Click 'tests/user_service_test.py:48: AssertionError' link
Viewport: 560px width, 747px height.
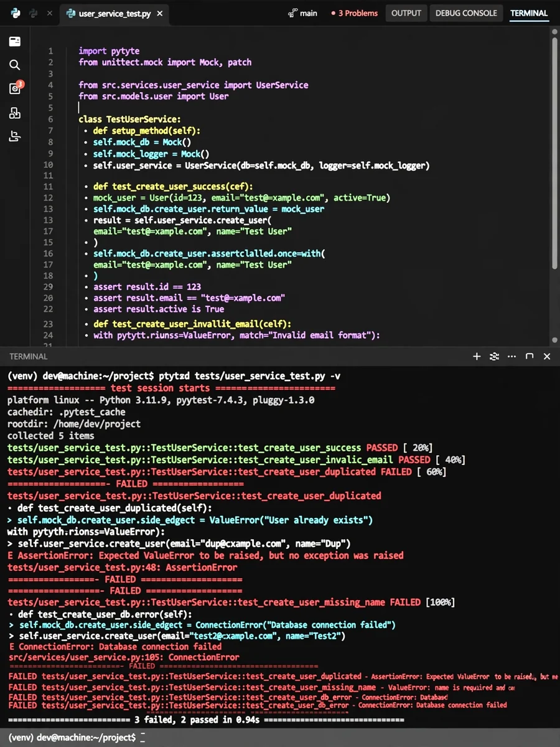[x=122, y=567]
